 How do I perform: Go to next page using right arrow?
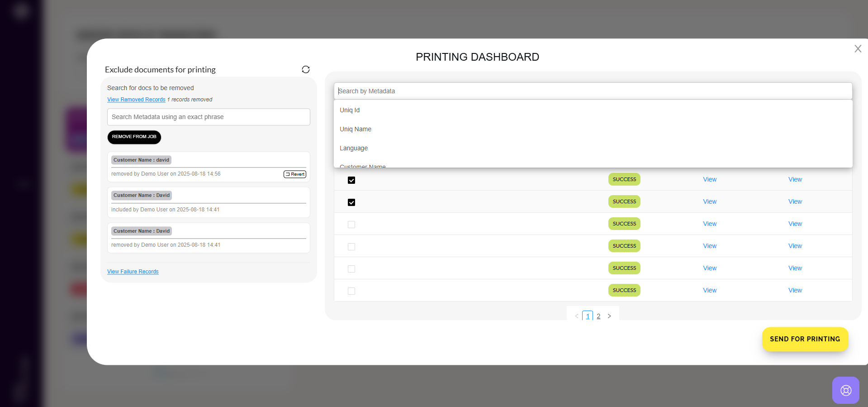point(609,316)
